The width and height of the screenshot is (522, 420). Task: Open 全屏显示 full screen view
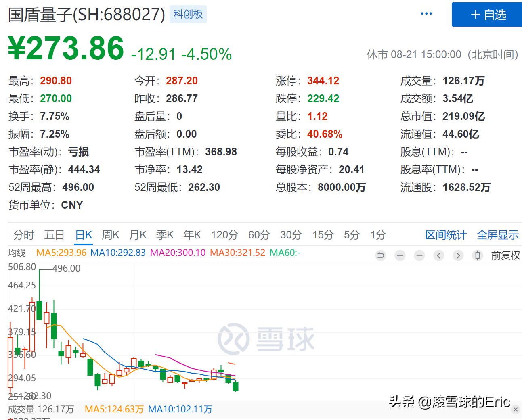pyautogui.click(x=498, y=234)
